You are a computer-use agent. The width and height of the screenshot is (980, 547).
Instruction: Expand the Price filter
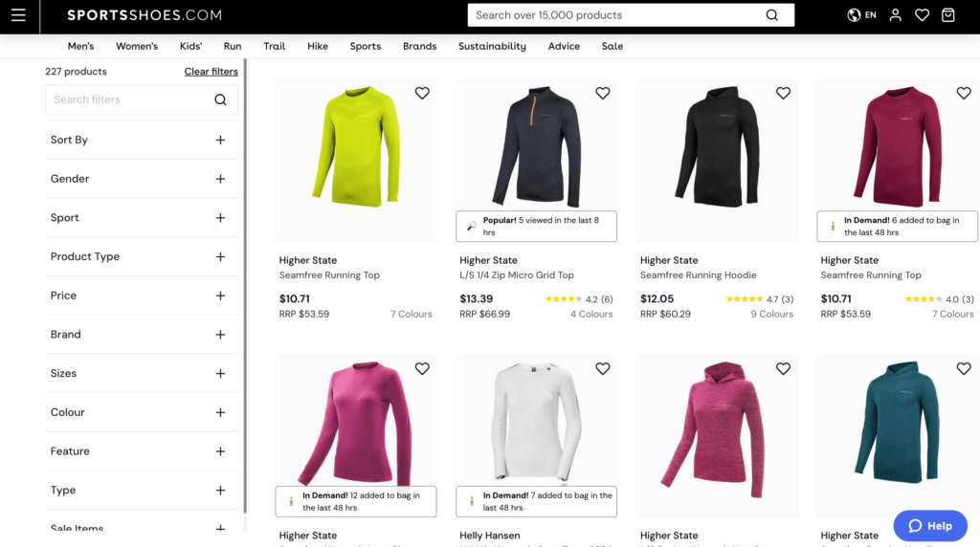[142, 295]
